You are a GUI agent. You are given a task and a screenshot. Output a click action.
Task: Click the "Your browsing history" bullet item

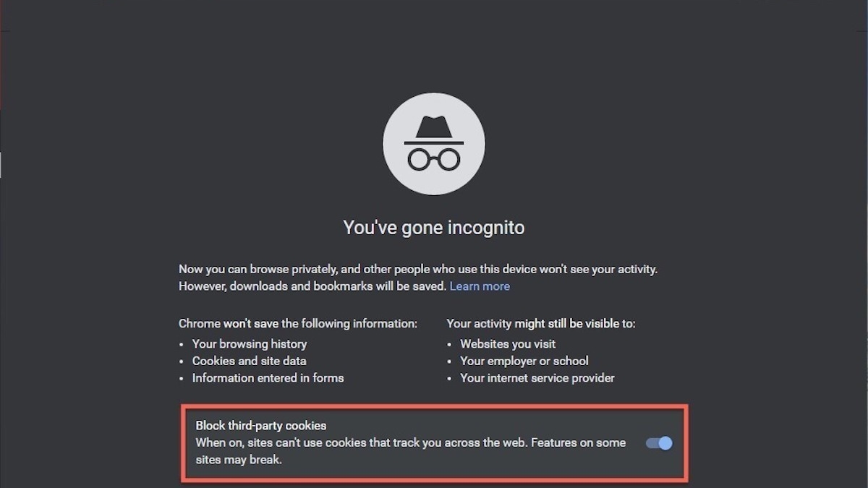click(250, 344)
